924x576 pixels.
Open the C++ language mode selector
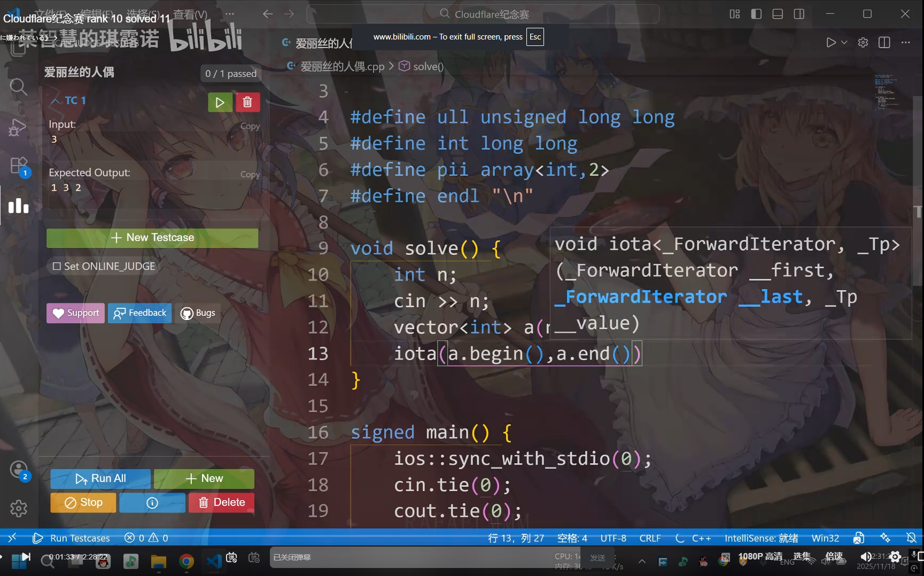(x=701, y=538)
